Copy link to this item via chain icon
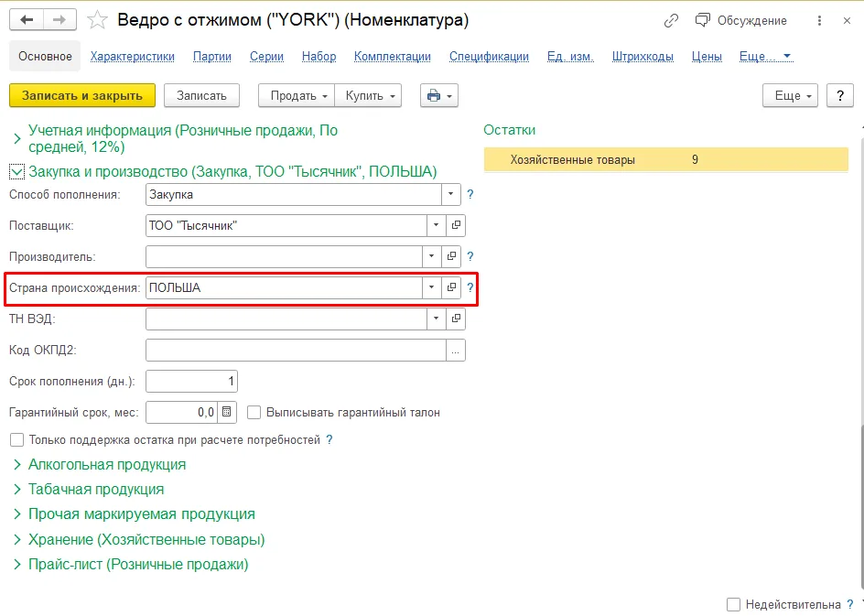The height and width of the screenshot is (616, 864). [x=671, y=21]
